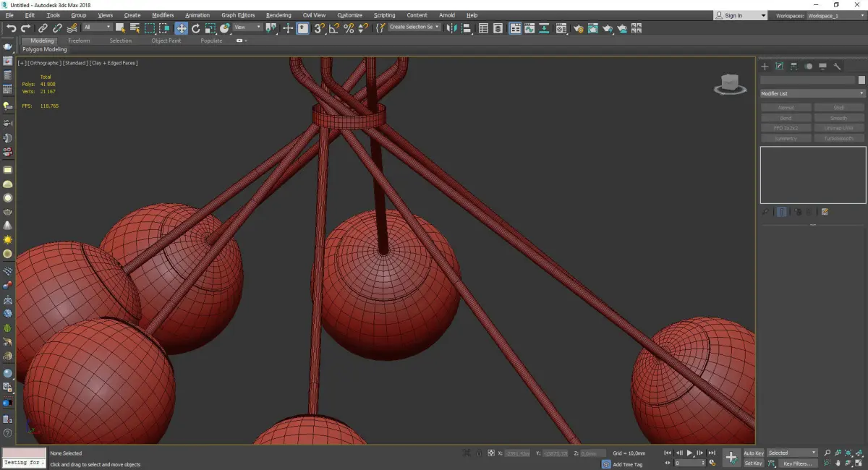Pick the Rectangular Selection Region tool
This screenshot has height=470, width=868.
[x=150, y=28]
